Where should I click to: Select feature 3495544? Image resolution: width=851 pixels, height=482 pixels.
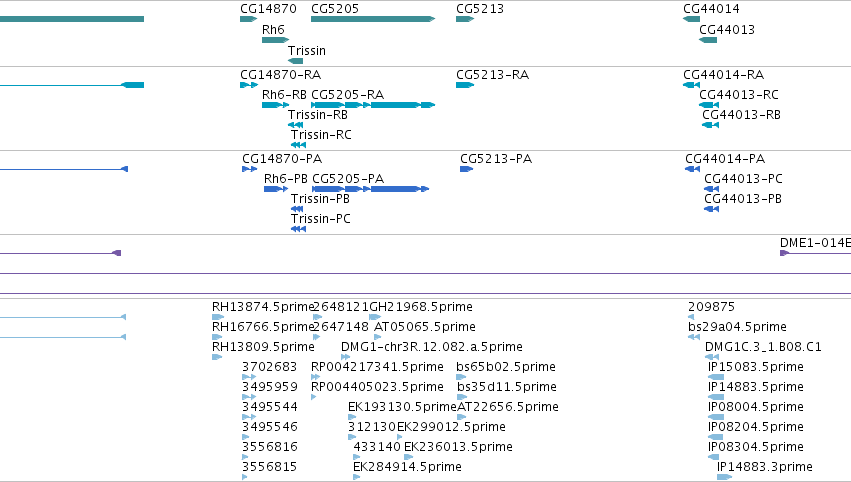pyautogui.click(x=270, y=408)
